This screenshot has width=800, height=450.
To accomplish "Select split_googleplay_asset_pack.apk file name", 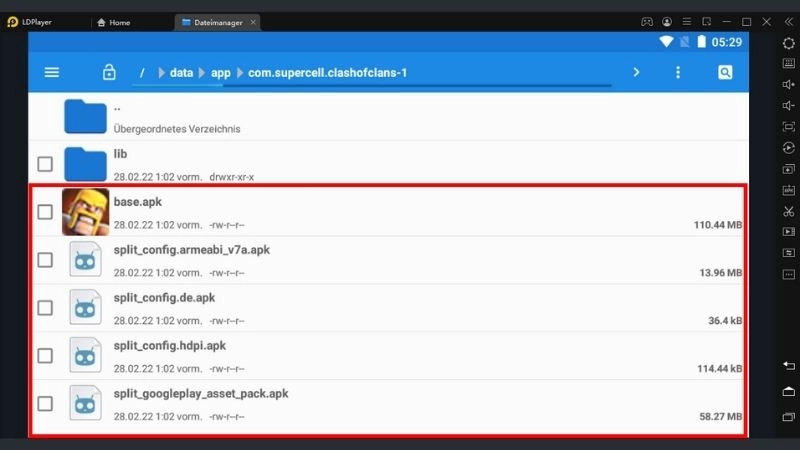I will pos(201,394).
